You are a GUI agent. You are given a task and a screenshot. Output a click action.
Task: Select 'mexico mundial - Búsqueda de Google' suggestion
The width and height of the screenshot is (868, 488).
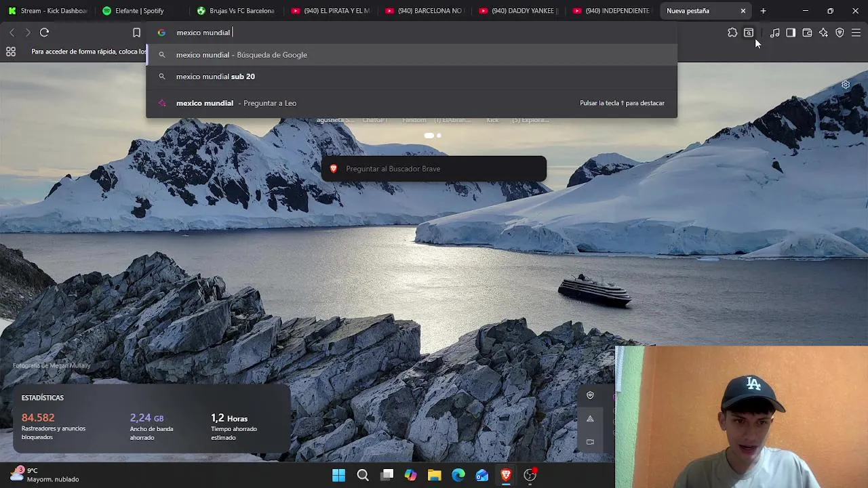(412, 55)
